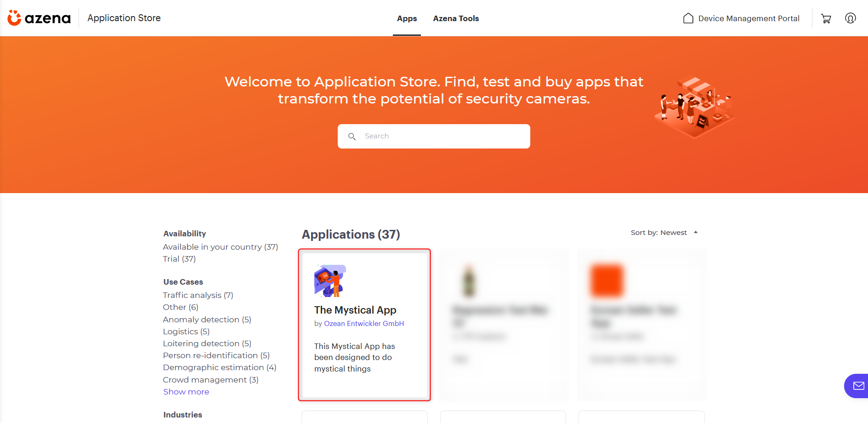Click the Device Management Portal home icon

point(688,18)
